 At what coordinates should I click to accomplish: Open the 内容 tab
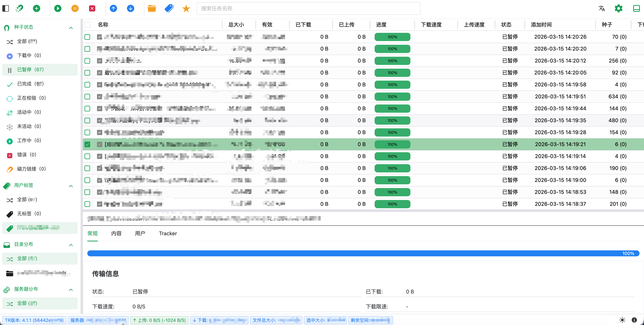pos(116,233)
